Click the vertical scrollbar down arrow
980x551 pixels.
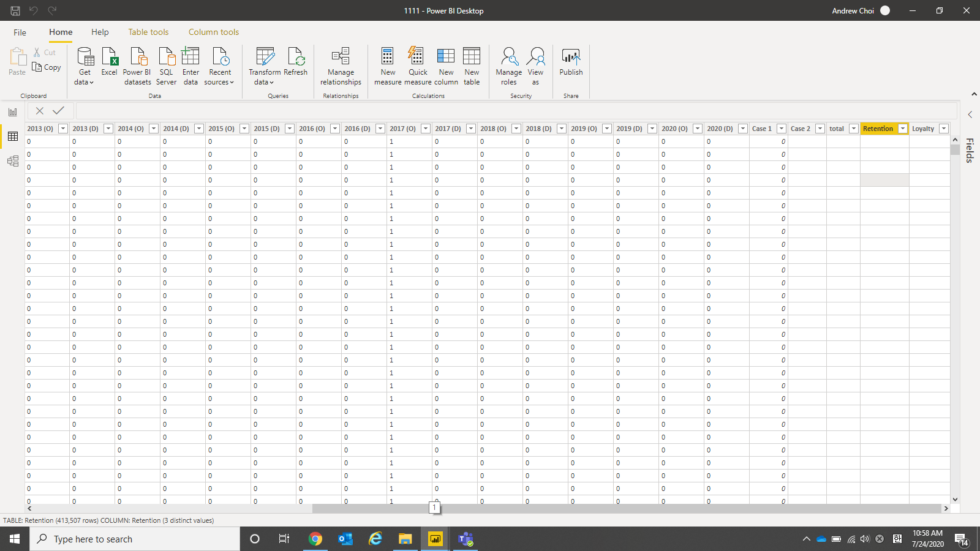point(955,500)
